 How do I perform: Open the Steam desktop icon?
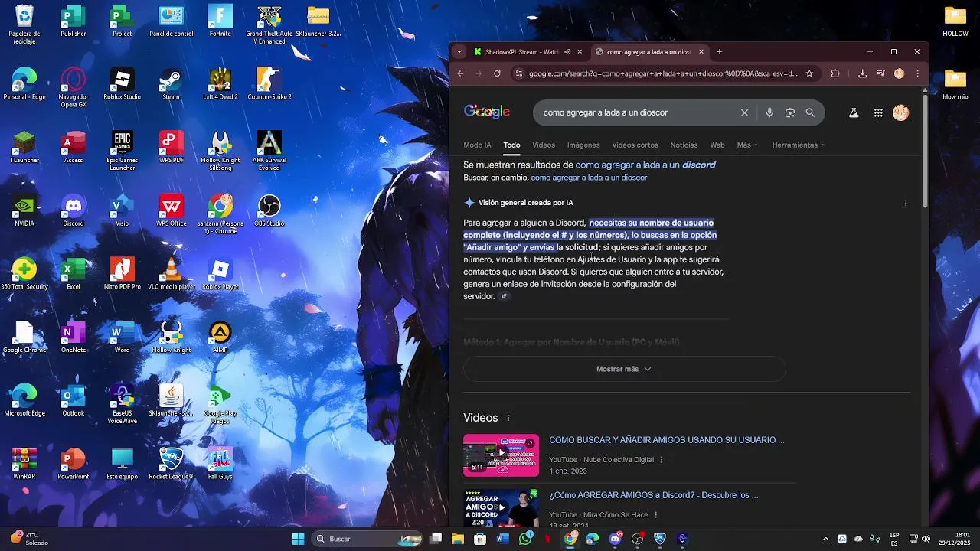pyautogui.click(x=171, y=83)
